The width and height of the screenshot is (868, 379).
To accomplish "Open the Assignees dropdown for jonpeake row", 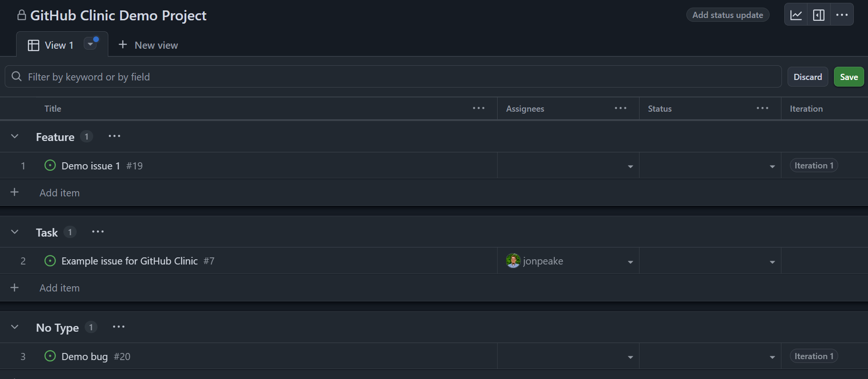I will click(630, 262).
